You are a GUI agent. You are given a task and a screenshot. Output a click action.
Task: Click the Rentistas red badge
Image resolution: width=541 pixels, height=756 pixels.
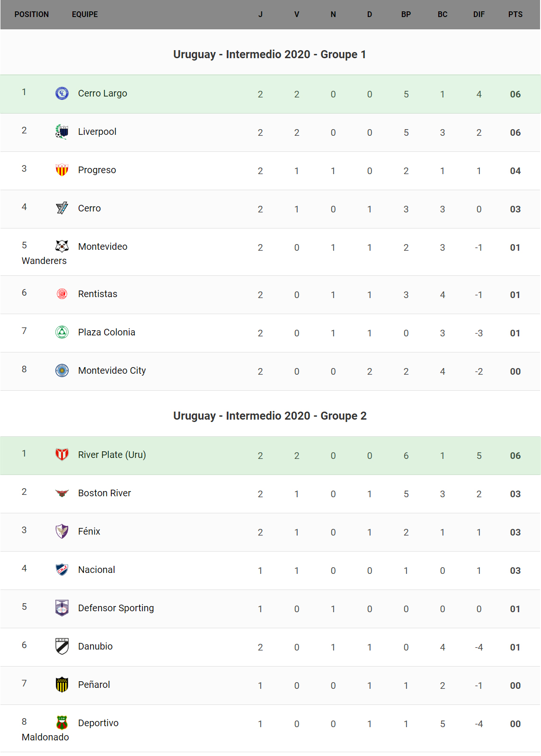[x=62, y=294]
